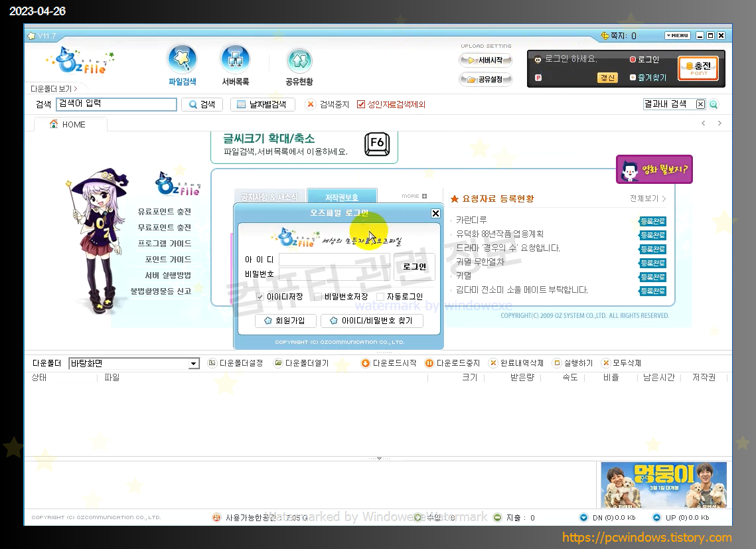Expand 전체보기 for requested files
Screen dimensions: 756x549
coord(648,198)
